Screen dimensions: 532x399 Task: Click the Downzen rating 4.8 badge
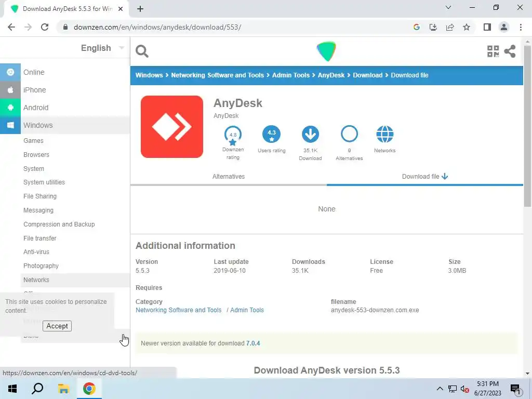coord(233,136)
